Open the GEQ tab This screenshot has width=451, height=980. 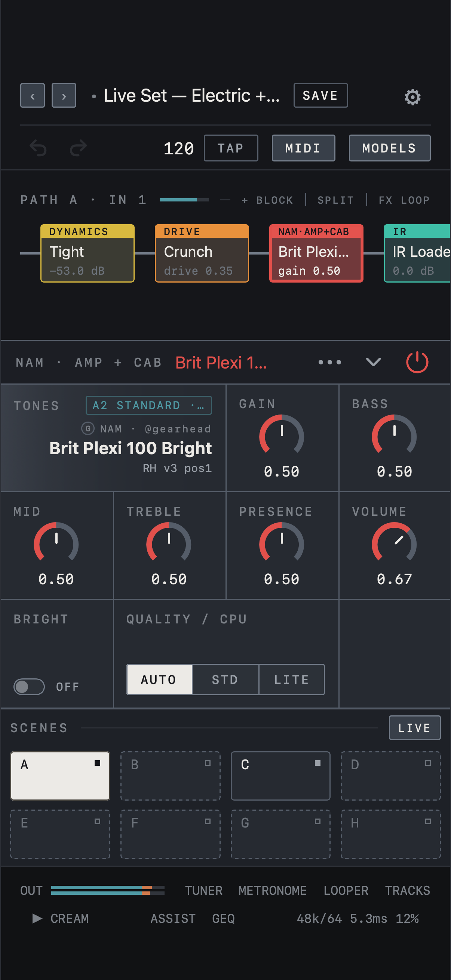(x=223, y=918)
